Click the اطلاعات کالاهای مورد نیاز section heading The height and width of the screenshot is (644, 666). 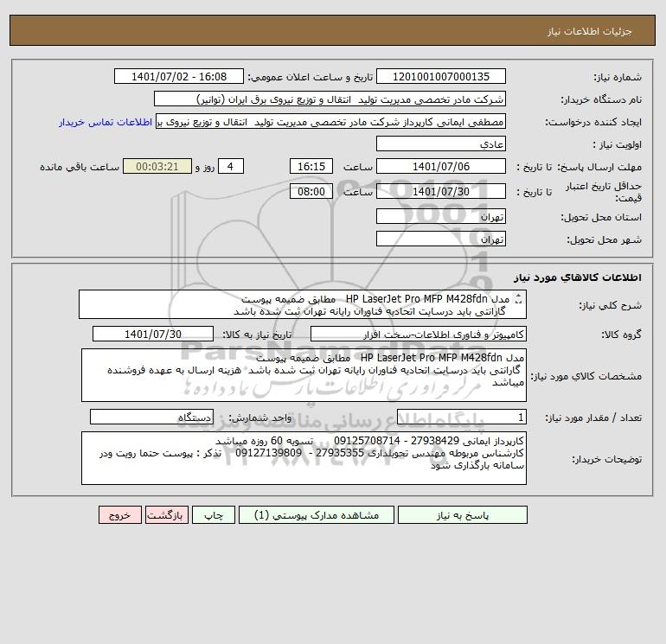point(577,277)
